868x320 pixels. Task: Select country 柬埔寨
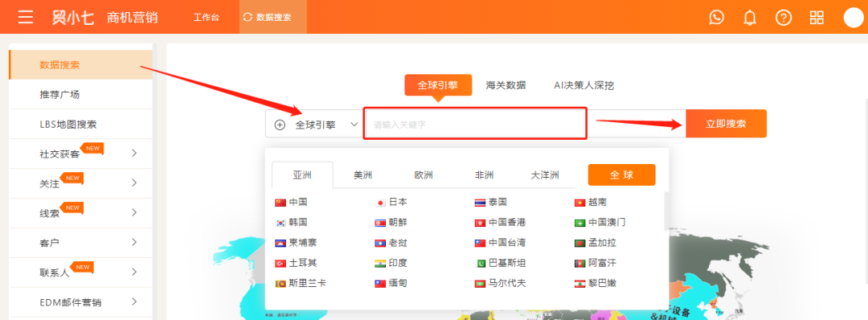(296, 243)
